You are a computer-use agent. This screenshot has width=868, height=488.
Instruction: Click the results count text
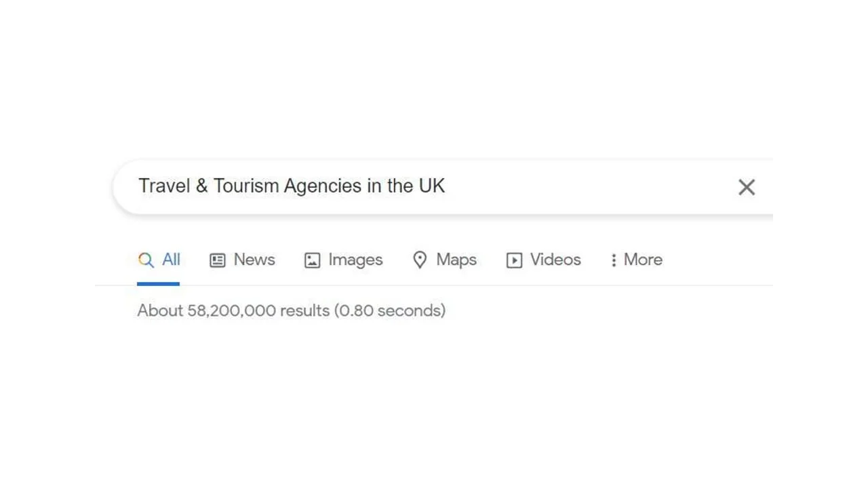[x=292, y=310]
